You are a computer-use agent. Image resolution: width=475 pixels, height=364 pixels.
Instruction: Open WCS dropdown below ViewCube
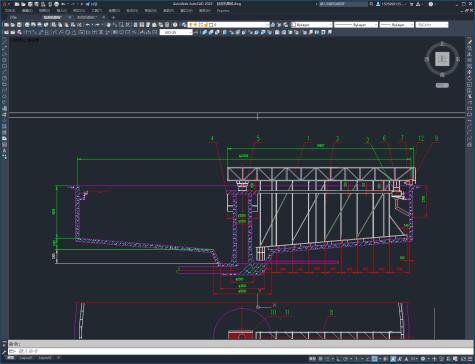pyautogui.click(x=442, y=85)
